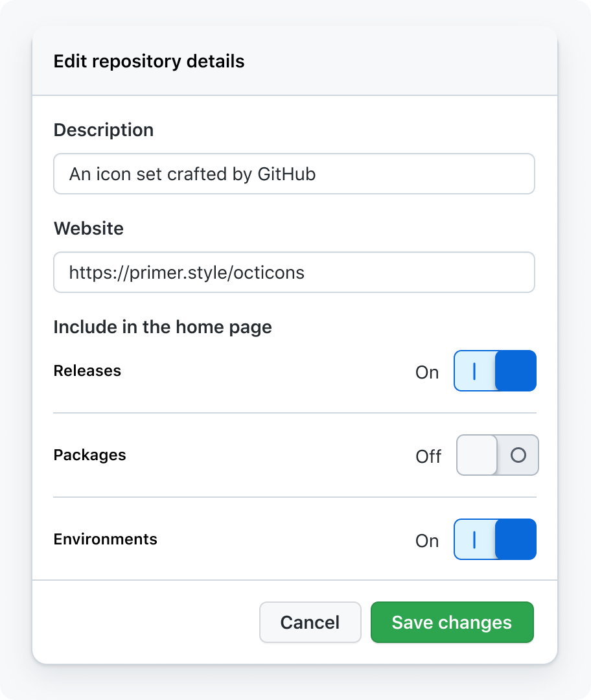This screenshot has height=700, width=591.
Task: Click the Cancel button
Action: point(310,622)
